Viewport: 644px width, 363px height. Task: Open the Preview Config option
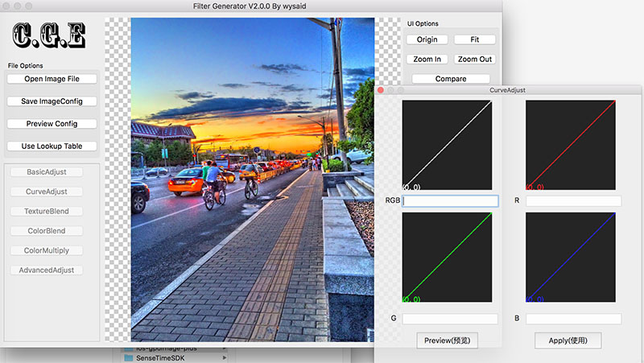click(52, 124)
